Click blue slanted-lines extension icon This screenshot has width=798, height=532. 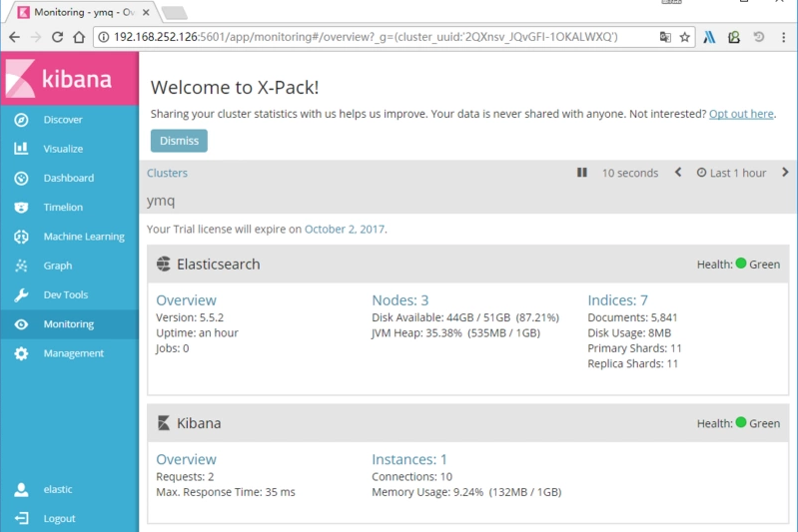click(x=709, y=37)
